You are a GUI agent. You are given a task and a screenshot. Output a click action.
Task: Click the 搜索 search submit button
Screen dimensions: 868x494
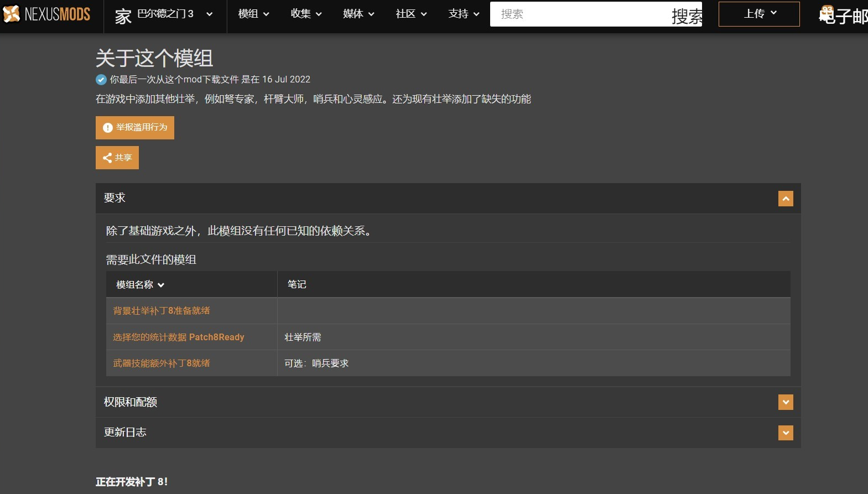pyautogui.click(x=687, y=15)
